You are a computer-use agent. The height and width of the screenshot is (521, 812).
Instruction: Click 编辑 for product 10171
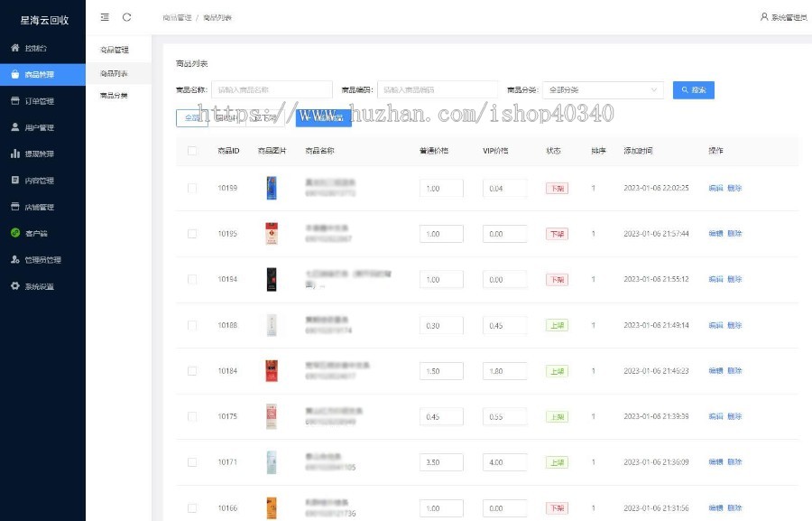coord(715,462)
